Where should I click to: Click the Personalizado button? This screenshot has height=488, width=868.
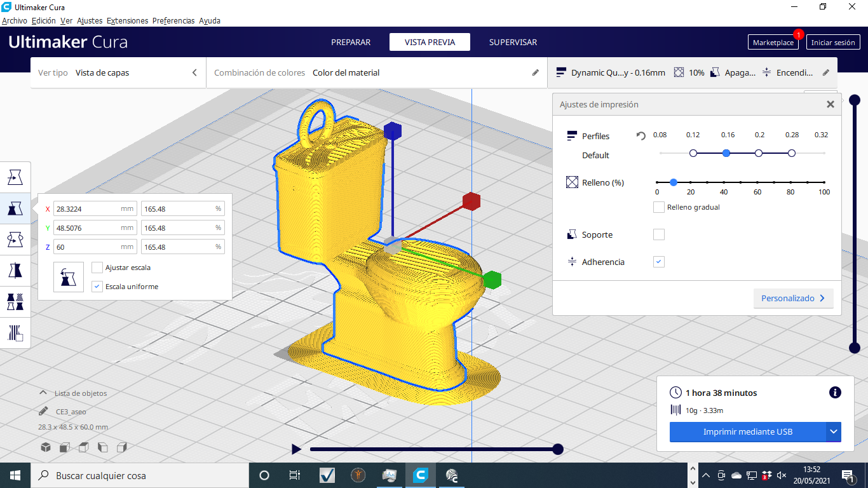(793, 298)
